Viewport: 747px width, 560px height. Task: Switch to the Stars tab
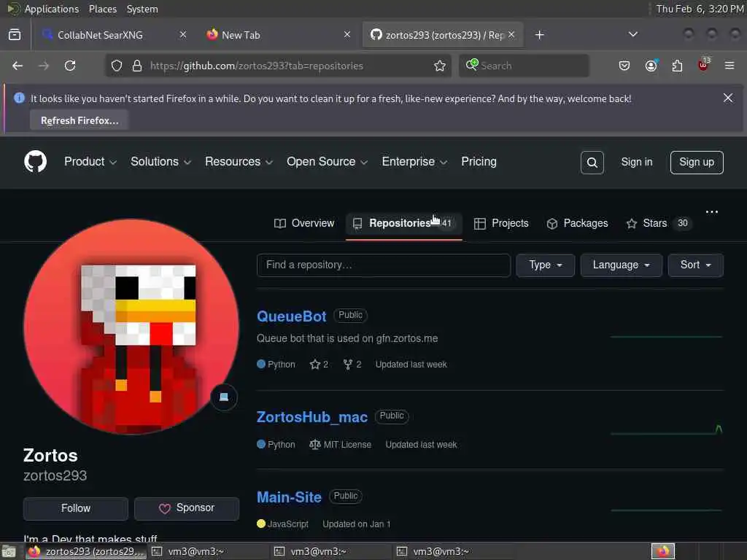659,223
